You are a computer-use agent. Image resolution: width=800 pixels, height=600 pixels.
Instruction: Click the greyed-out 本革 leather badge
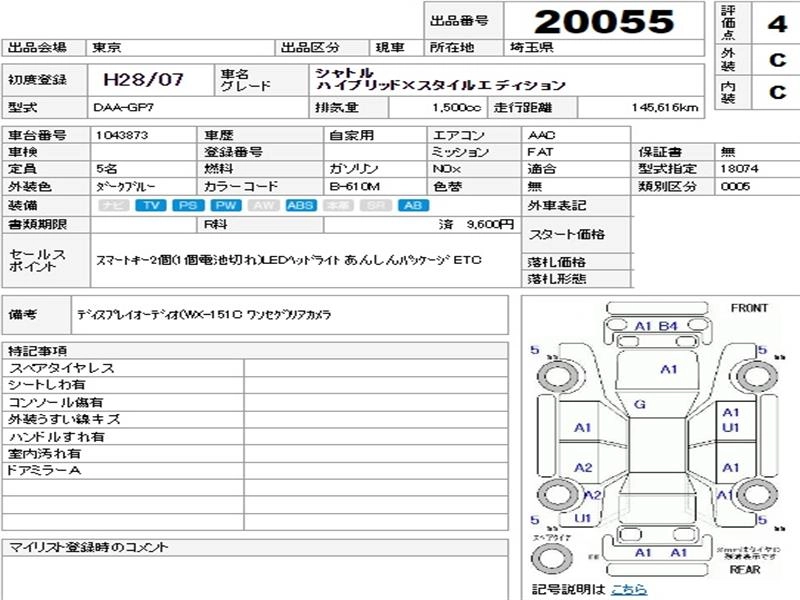(x=338, y=205)
